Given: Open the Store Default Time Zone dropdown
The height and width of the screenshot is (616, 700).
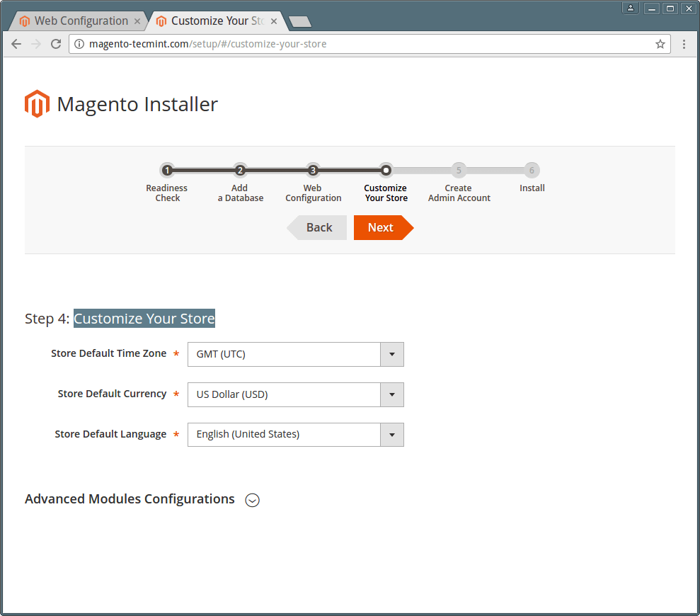Looking at the screenshot, I should click(x=296, y=354).
